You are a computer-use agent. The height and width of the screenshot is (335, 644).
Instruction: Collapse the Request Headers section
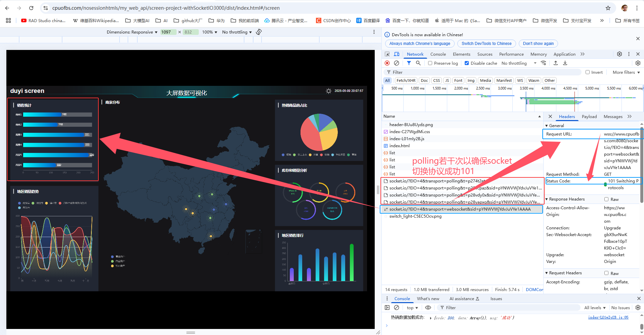[546, 273]
